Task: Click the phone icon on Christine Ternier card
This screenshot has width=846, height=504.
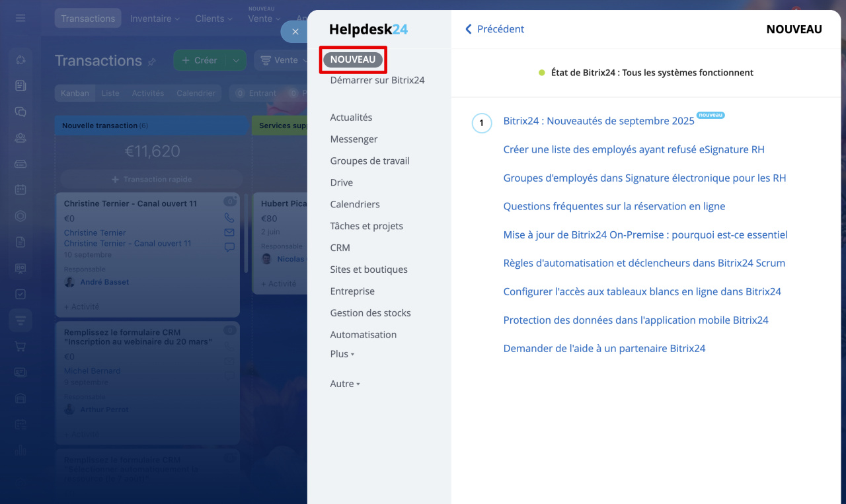Action: tap(229, 217)
